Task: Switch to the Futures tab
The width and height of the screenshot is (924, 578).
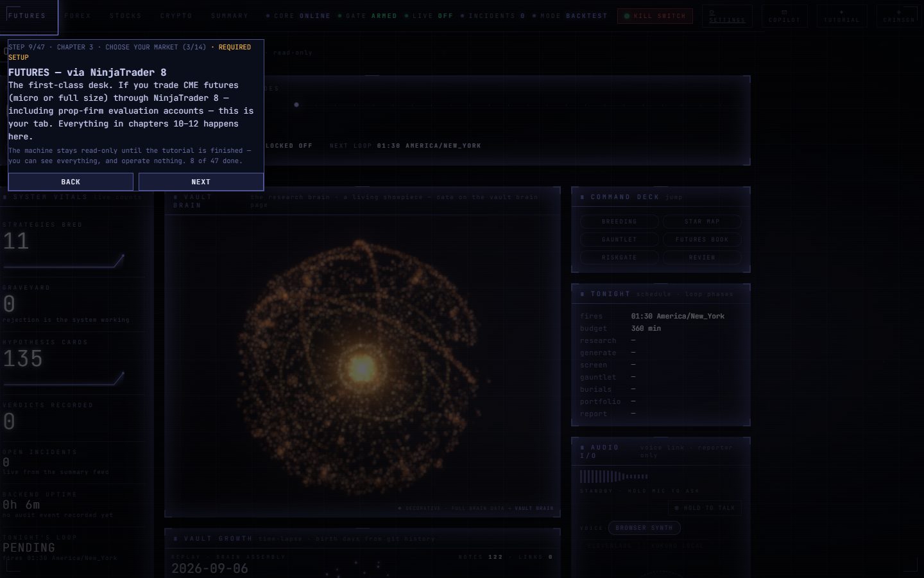Action: tap(27, 16)
